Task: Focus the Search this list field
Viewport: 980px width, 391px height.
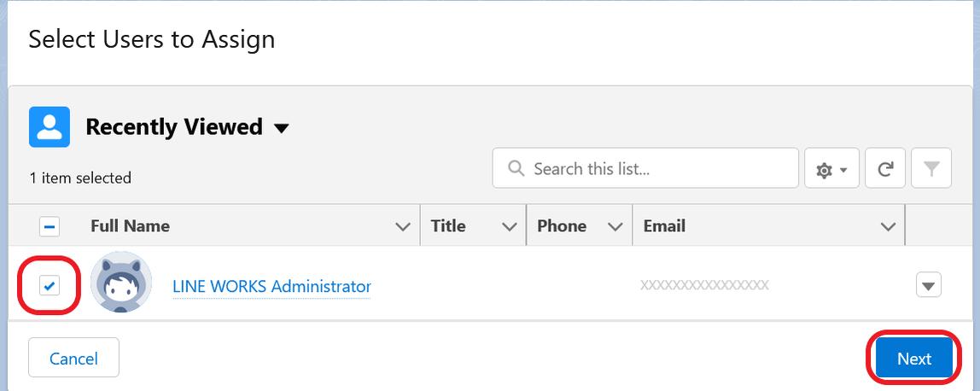Action: coord(645,168)
